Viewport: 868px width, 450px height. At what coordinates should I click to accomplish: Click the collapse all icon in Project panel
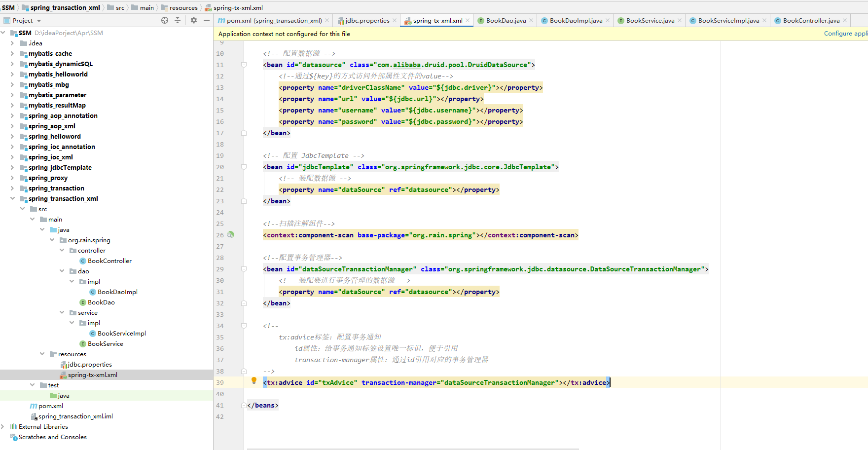click(x=178, y=20)
